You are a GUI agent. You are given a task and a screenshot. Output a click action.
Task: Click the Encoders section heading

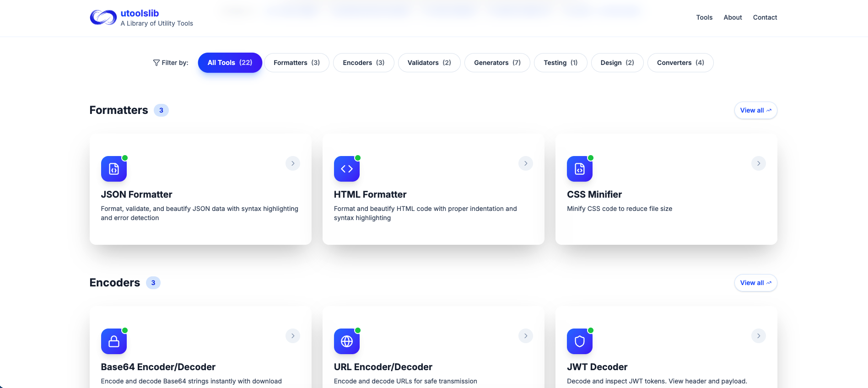pyautogui.click(x=115, y=283)
